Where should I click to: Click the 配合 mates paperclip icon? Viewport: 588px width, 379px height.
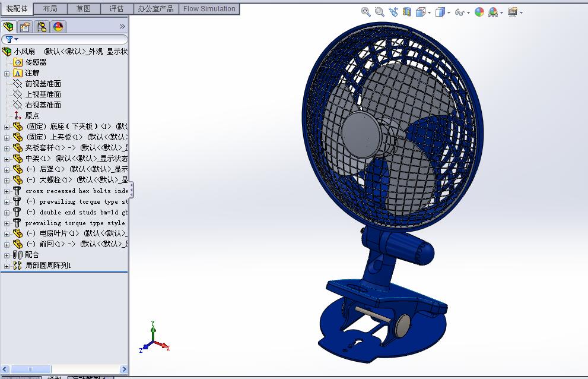tap(18, 255)
